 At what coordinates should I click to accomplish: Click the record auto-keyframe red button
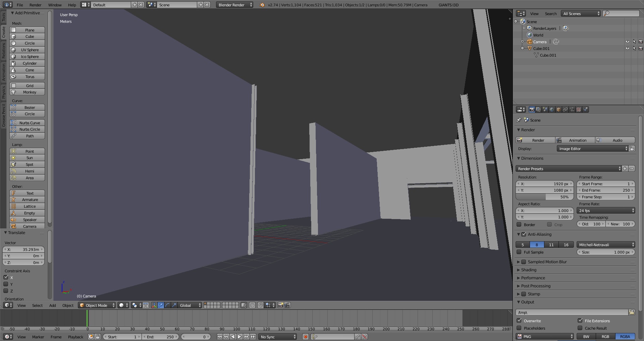(x=305, y=337)
